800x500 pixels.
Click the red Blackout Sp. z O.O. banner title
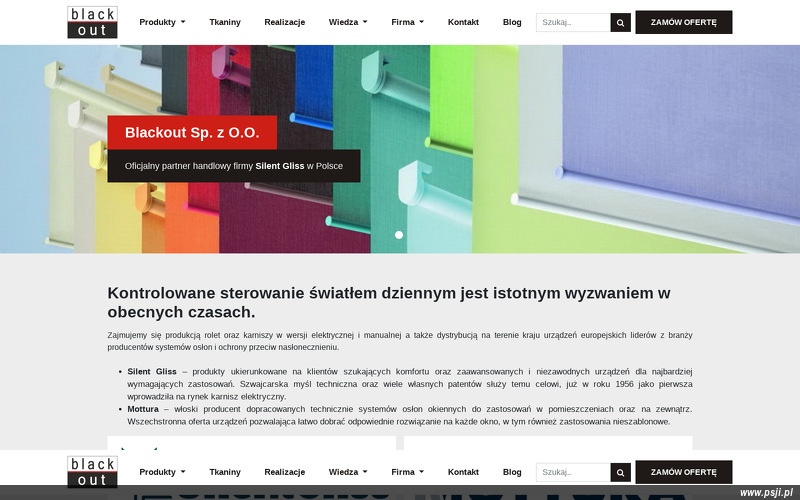[192, 133]
